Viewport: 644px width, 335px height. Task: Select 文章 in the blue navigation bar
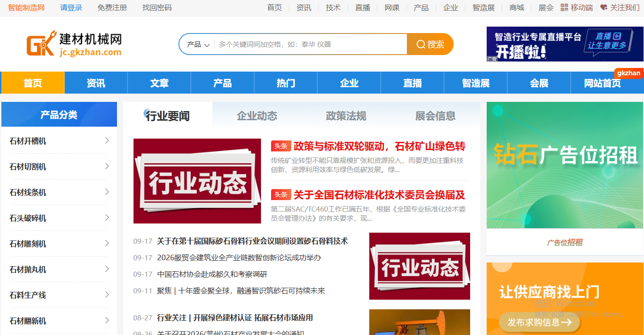[159, 83]
